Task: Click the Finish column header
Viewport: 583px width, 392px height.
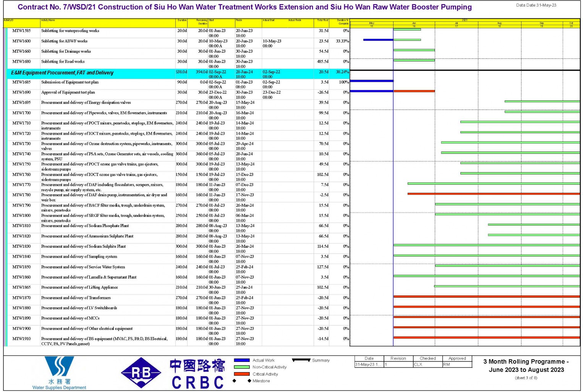Action: point(248,23)
